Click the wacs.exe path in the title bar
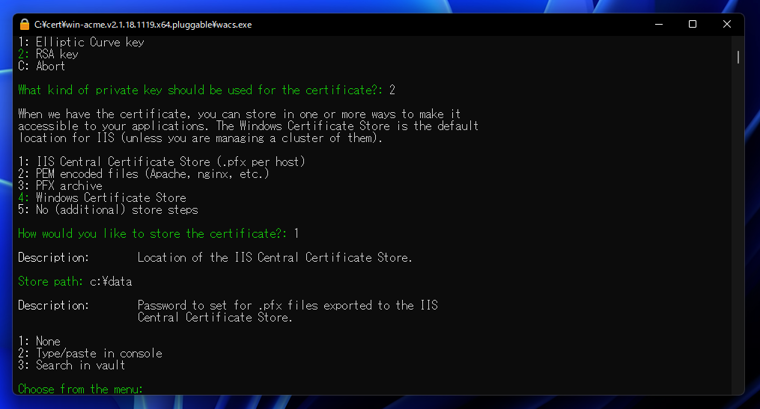 143,25
